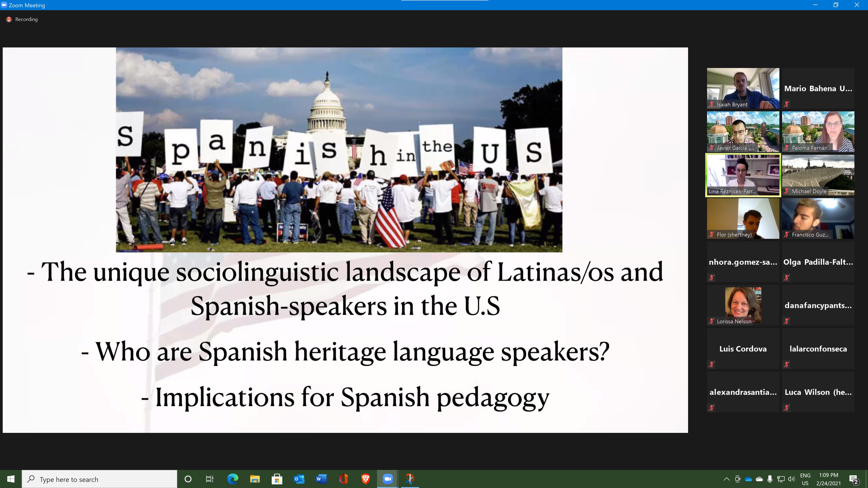The width and height of the screenshot is (868, 488).
Task: Open the Windows Start menu
Action: click(x=11, y=479)
